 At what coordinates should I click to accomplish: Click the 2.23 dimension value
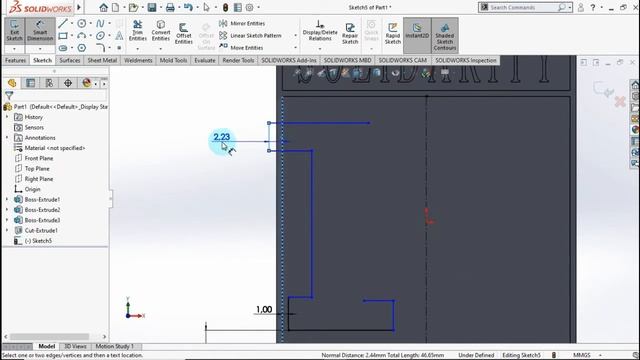pyautogui.click(x=222, y=137)
